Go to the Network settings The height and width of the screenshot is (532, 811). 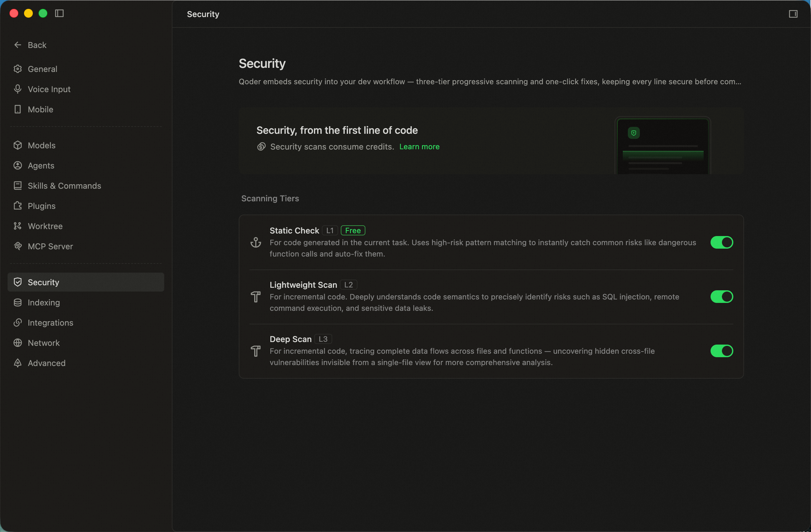(x=86, y=343)
